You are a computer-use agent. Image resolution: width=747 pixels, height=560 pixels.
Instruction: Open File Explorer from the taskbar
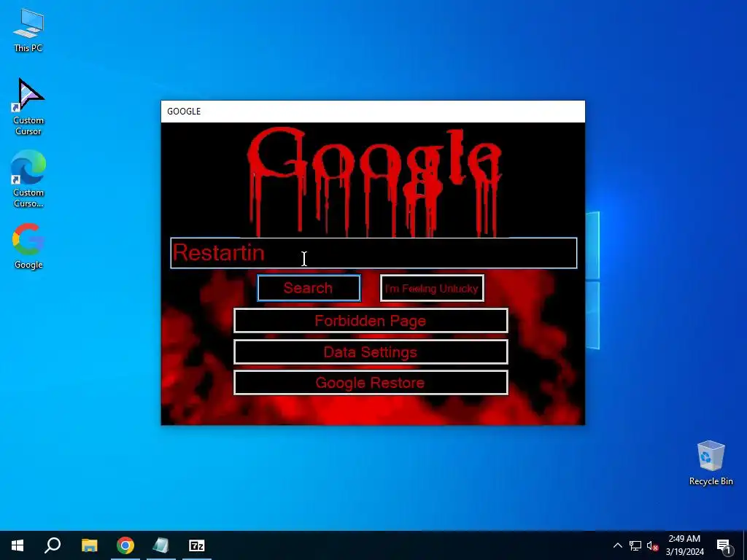pos(89,545)
